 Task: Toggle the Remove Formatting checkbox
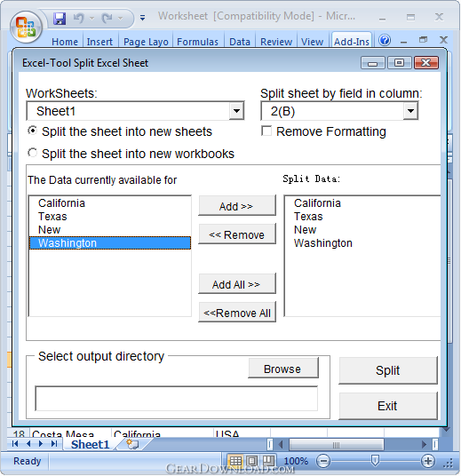266,131
